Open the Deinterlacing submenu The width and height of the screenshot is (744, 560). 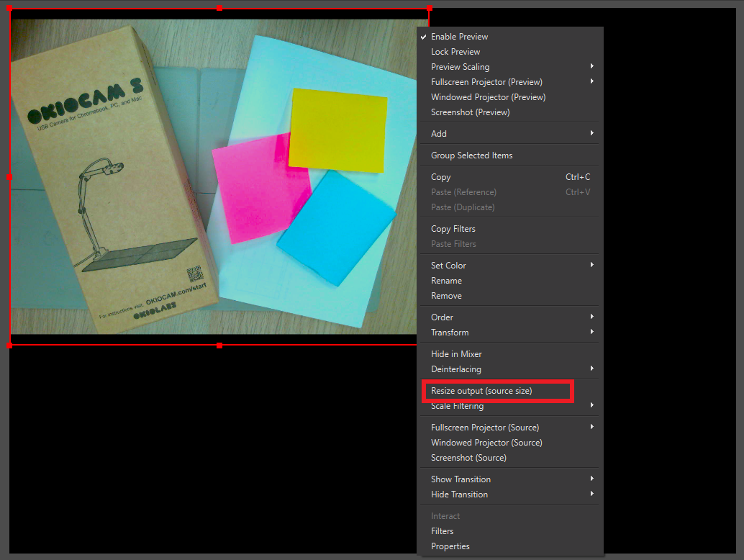tap(456, 369)
